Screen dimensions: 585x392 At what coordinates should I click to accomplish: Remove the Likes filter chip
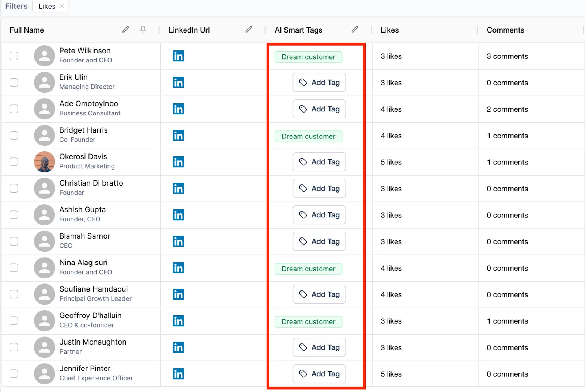(x=62, y=6)
